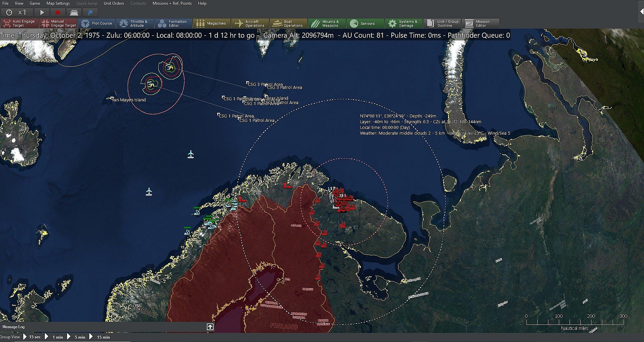Open the Map Settings menu
Screen dimensions: 644x342
click(58, 3)
